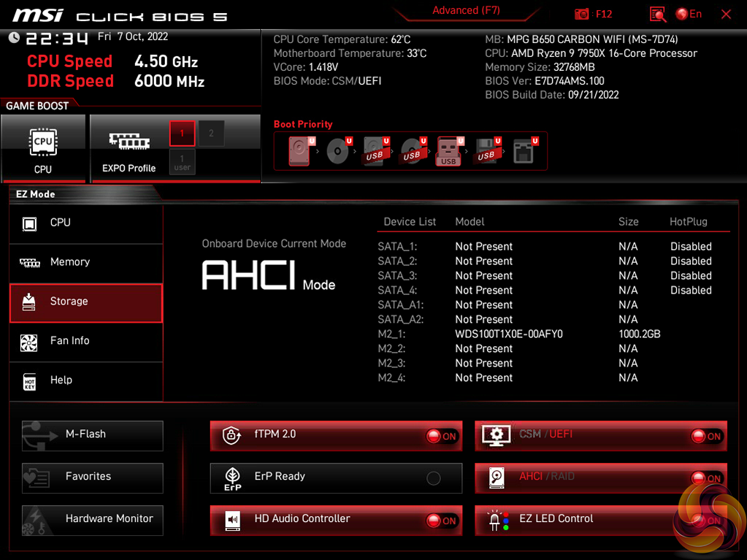Select EXPO profile 2 button
747x560 pixels.
point(211,134)
